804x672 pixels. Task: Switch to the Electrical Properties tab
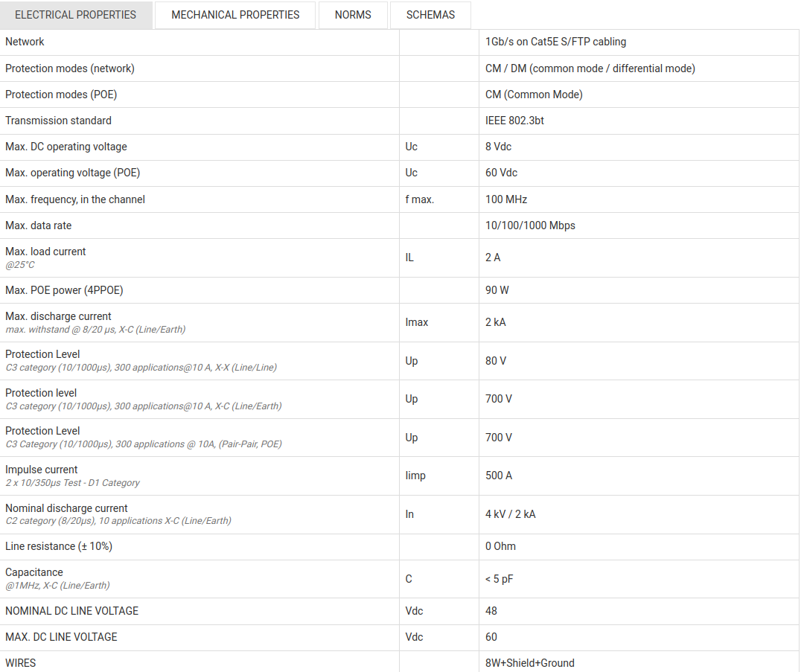coord(76,15)
